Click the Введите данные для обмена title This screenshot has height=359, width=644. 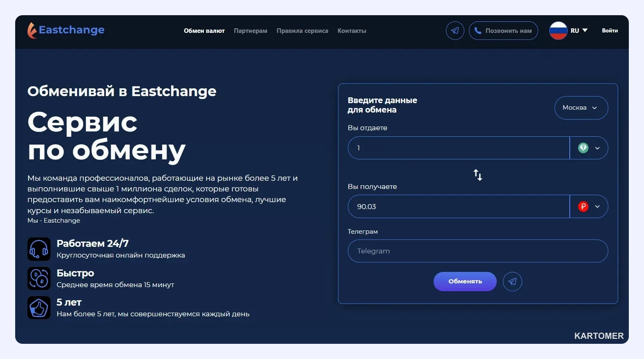coord(382,105)
